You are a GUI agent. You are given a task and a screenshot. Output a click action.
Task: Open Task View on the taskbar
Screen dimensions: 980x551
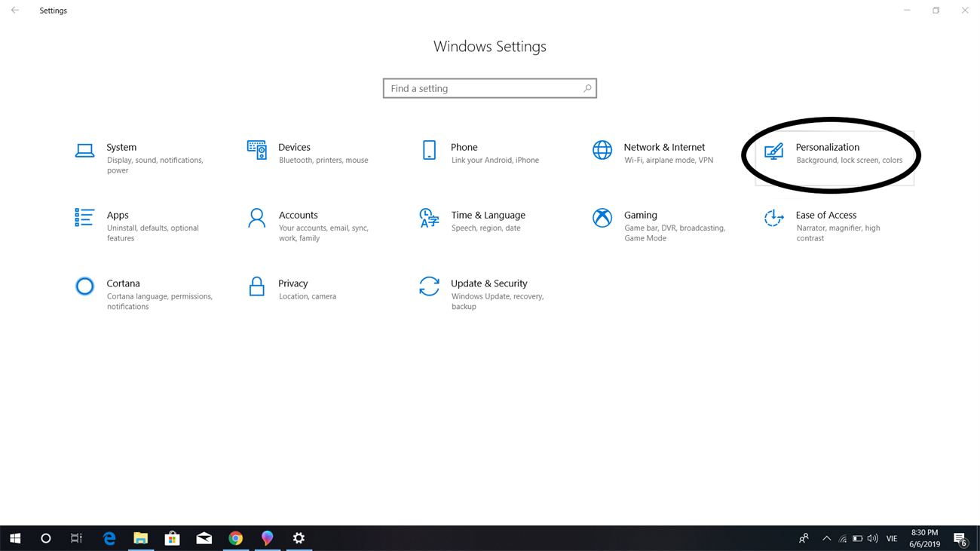76,538
